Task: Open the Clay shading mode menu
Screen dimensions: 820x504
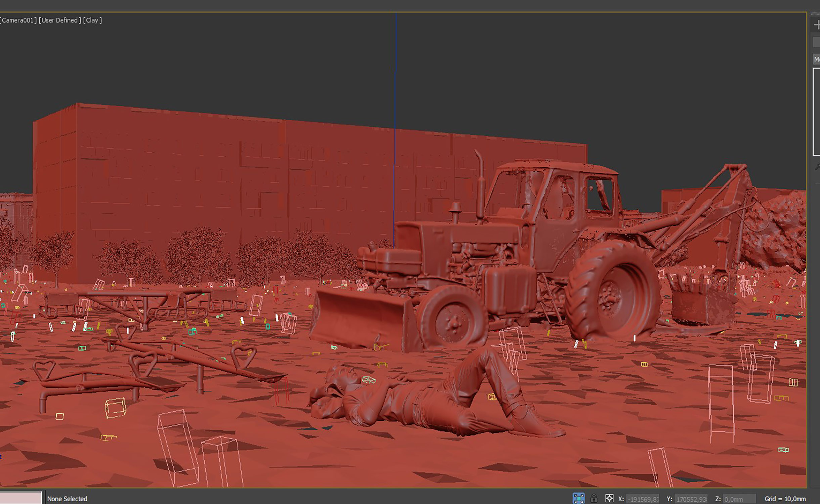Action: coord(92,20)
